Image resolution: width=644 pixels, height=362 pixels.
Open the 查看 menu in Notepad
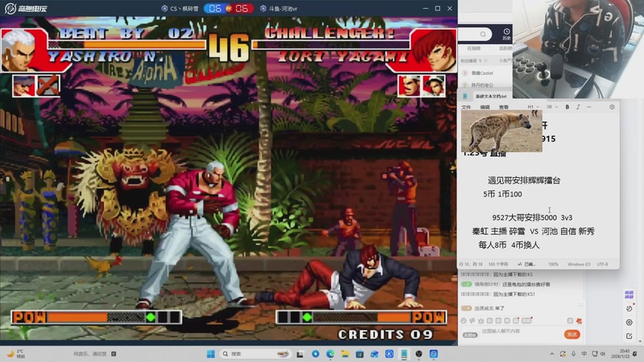pyautogui.click(x=504, y=107)
